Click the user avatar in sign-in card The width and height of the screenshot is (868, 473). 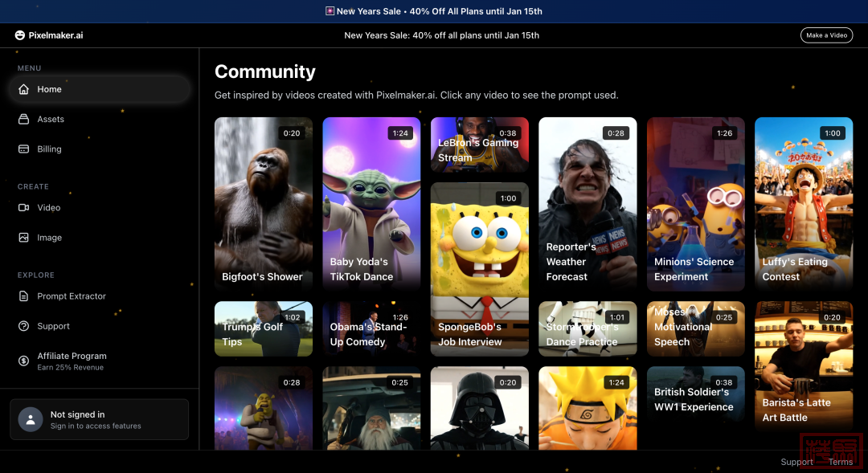pyautogui.click(x=31, y=420)
